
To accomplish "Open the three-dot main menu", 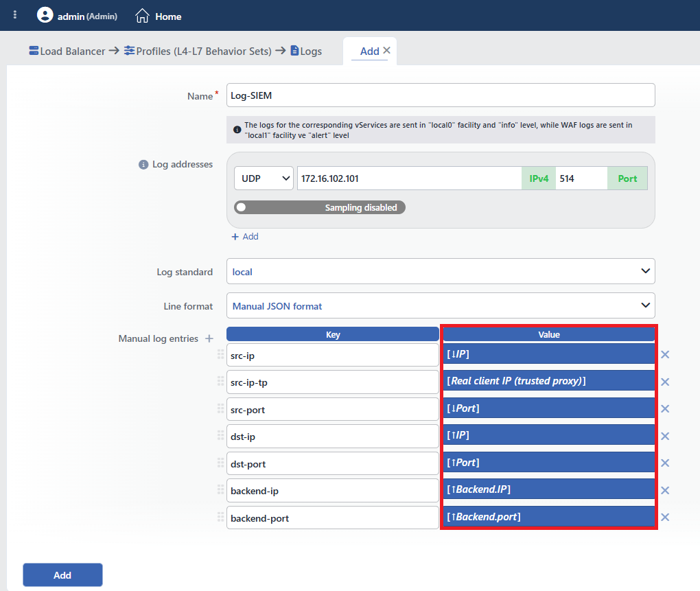I will (x=15, y=14).
